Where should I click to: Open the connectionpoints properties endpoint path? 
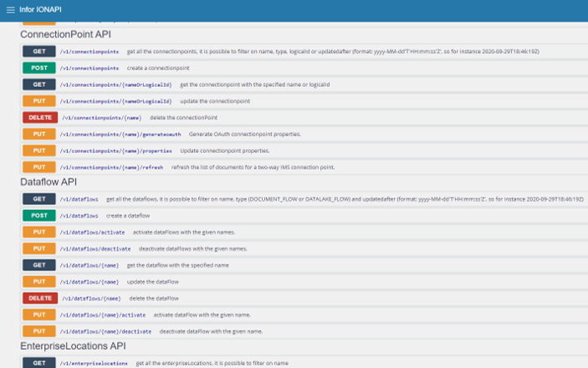116,151
